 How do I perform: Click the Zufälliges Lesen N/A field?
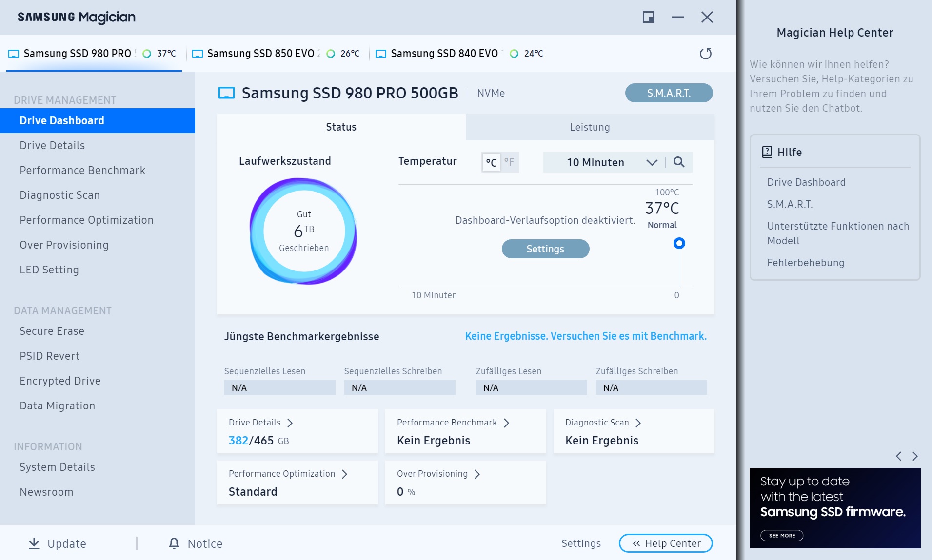click(x=531, y=387)
